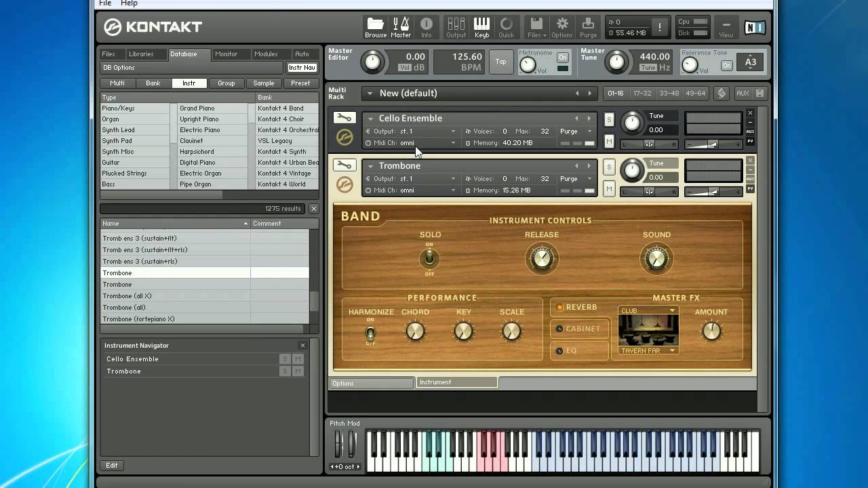868x488 pixels.
Task: Open the Browse panel icon
Action: click(x=375, y=27)
